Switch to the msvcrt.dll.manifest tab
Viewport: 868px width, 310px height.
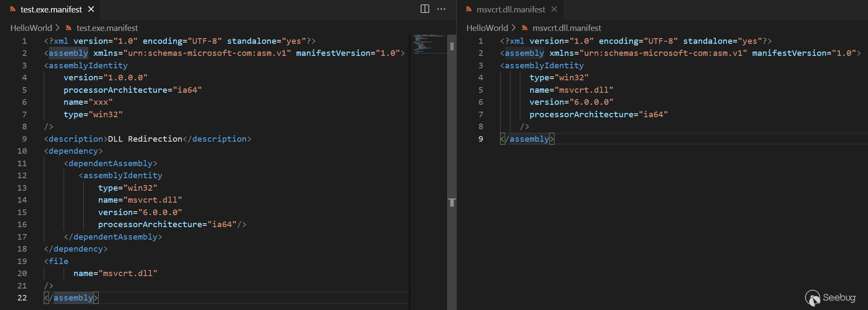(x=511, y=9)
